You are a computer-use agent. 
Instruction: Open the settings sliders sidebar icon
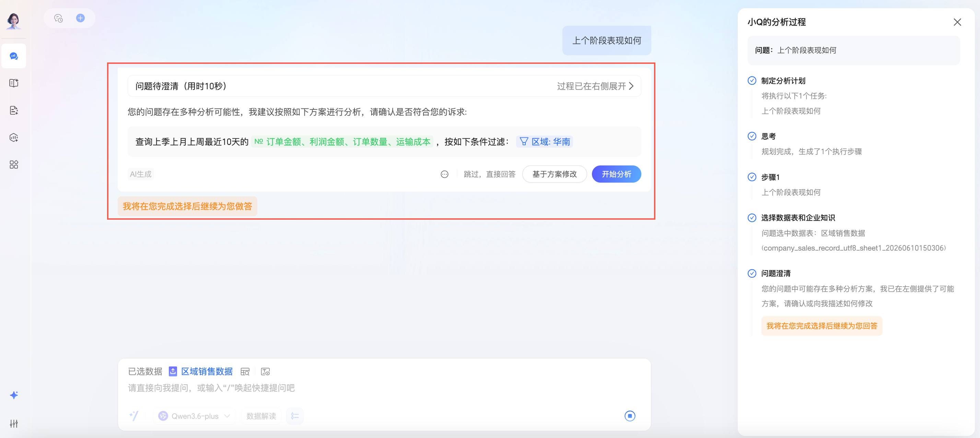pos(14,424)
